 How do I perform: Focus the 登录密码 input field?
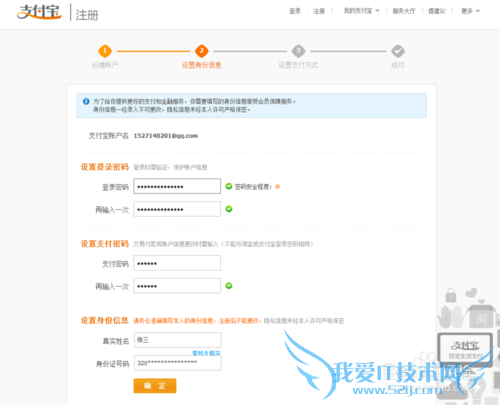tap(177, 186)
